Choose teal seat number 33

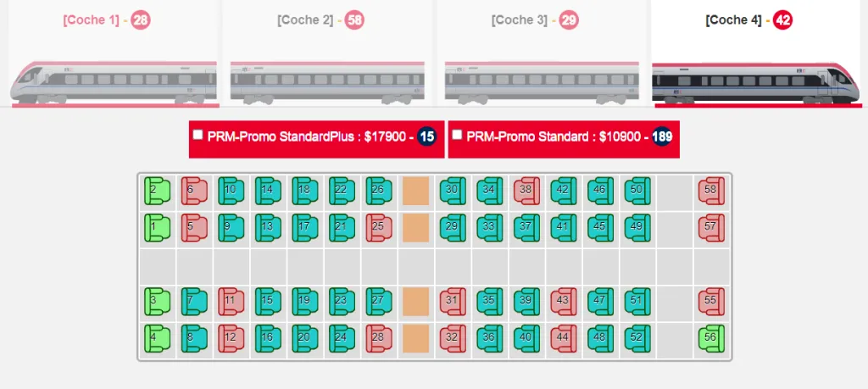(x=490, y=227)
